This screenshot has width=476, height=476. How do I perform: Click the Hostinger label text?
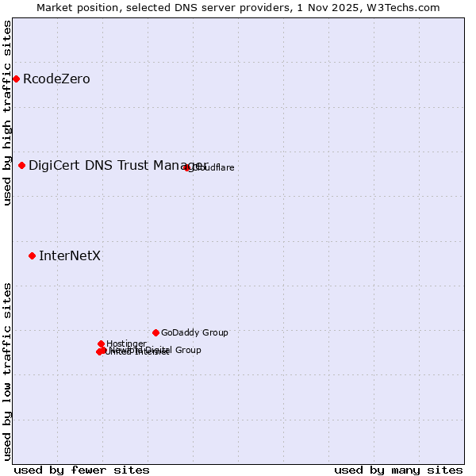(x=127, y=344)
